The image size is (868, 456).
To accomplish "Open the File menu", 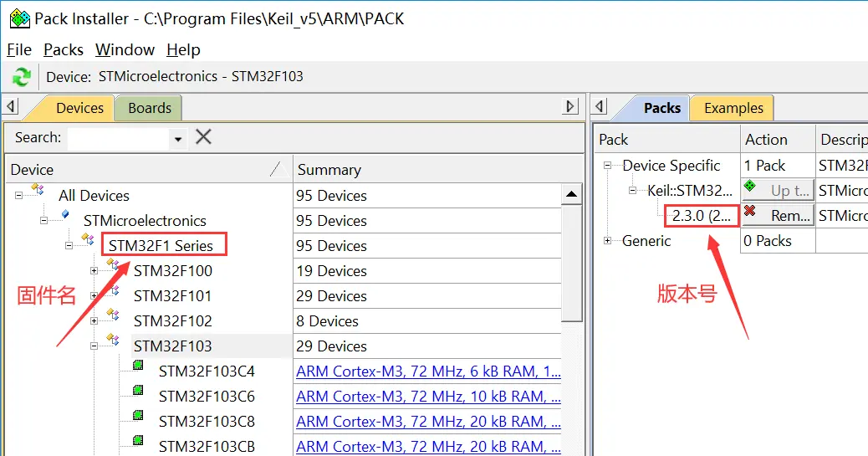I will pyautogui.click(x=19, y=50).
